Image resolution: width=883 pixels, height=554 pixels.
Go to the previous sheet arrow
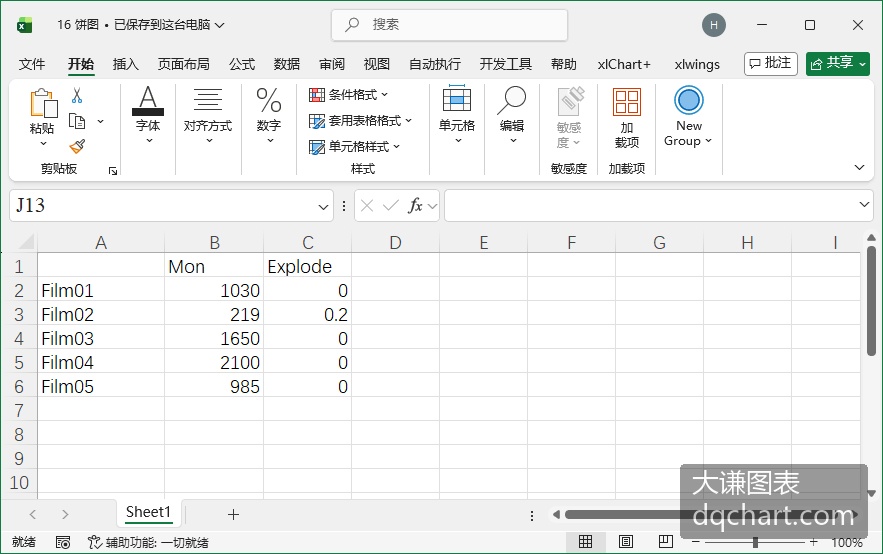coord(33,514)
